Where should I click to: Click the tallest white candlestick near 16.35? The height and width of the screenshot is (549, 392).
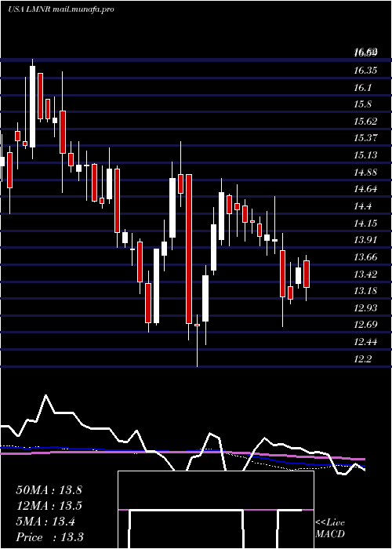33,107
